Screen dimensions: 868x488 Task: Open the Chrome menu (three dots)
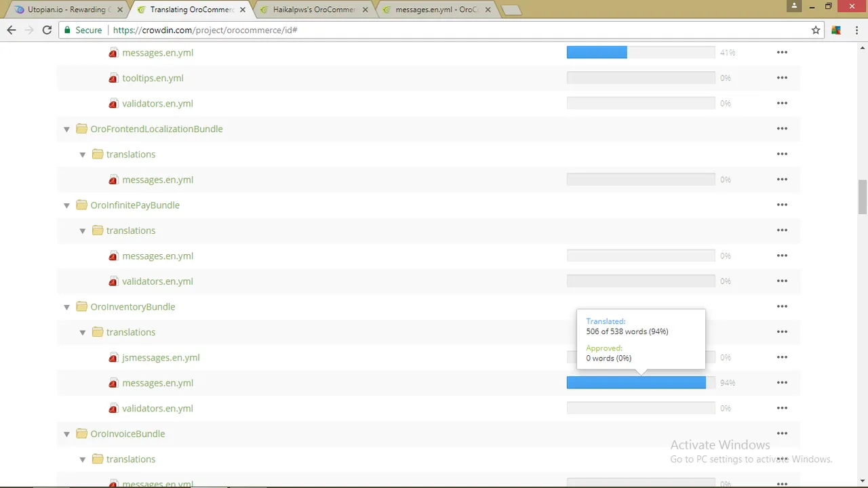856,30
